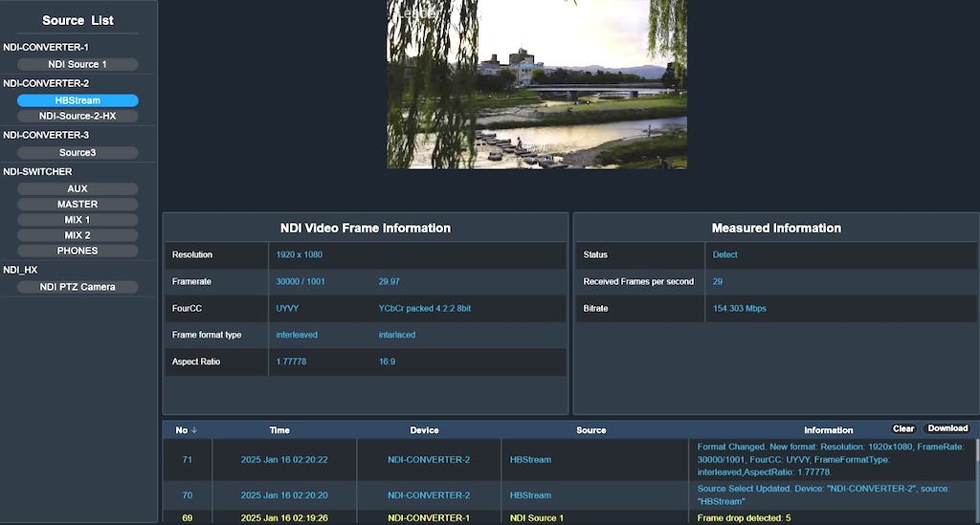Click the Source column header in log
The height and width of the screenshot is (525, 980).
(x=590, y=430)
